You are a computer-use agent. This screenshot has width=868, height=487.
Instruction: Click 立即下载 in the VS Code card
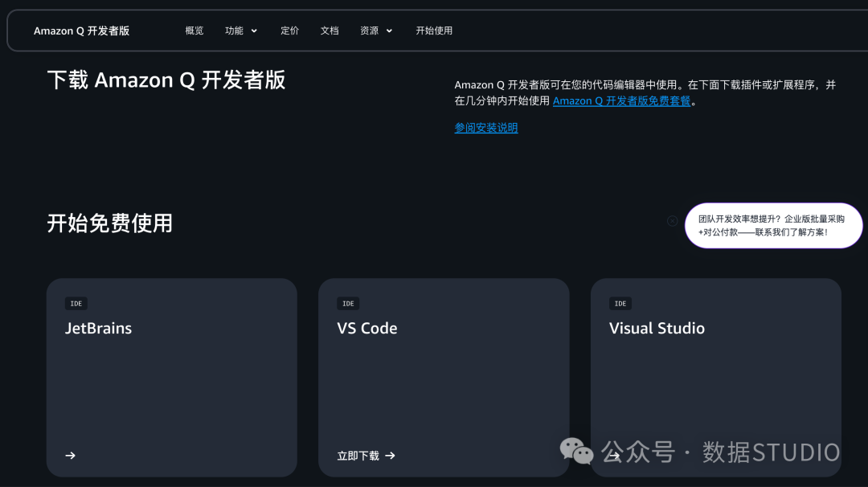[x=366, y=456]
